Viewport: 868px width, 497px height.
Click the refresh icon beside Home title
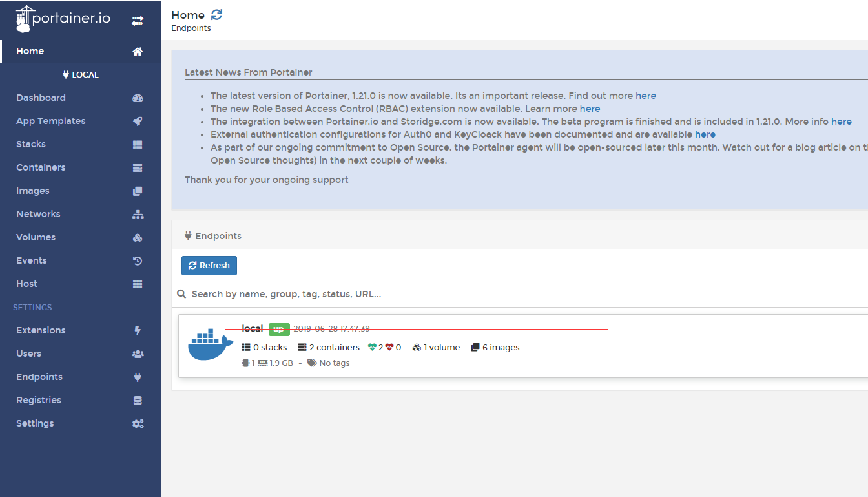217,15
